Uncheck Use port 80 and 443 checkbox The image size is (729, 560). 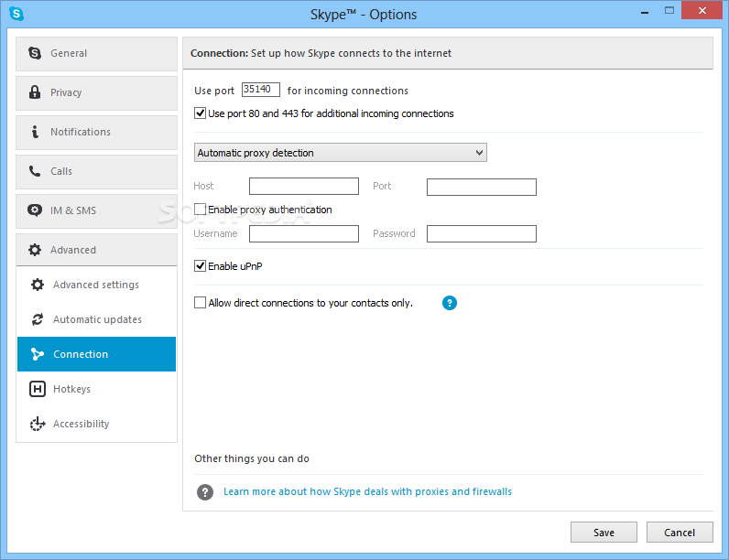click(200, 113)
